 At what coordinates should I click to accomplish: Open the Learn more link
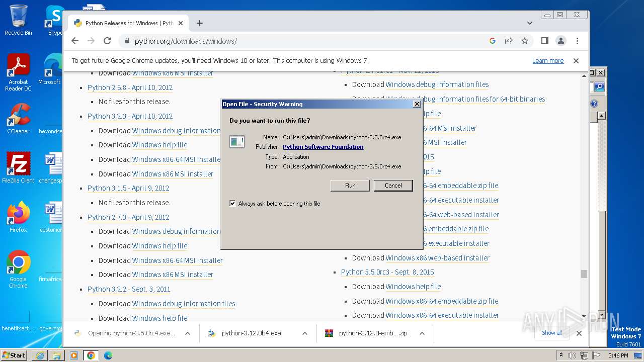(x=548, y=61)
